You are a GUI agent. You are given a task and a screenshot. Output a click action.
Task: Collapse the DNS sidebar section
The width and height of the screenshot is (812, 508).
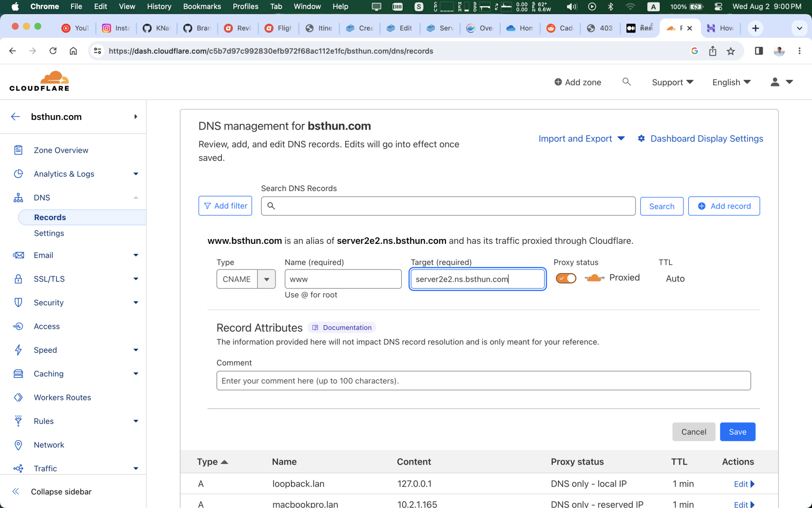coord(135,197)
